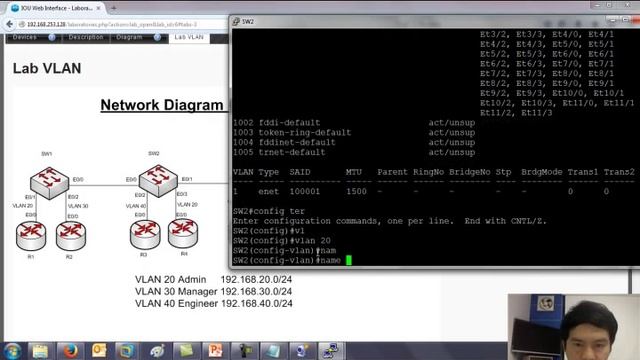
Task: Click the SW2 switch icon in diagram
Action: (x=158, y=181)
